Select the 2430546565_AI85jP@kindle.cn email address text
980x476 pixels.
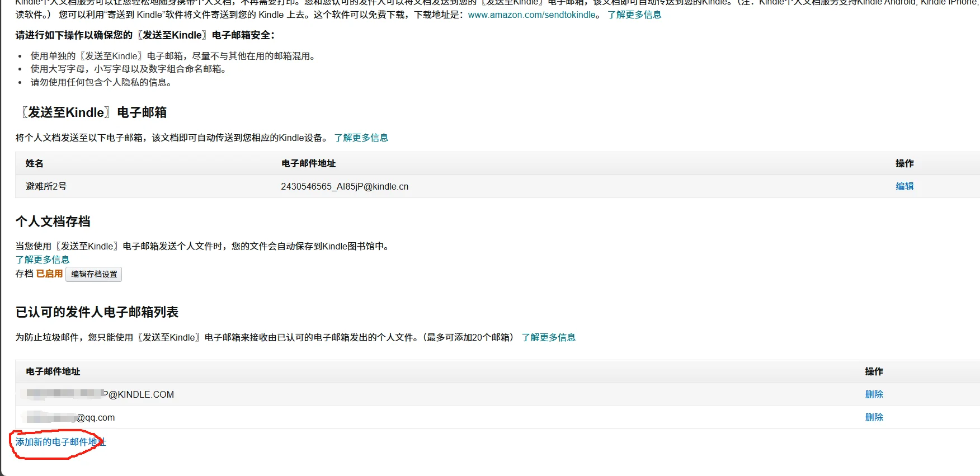pyautogui.click(x=345, y=187)
